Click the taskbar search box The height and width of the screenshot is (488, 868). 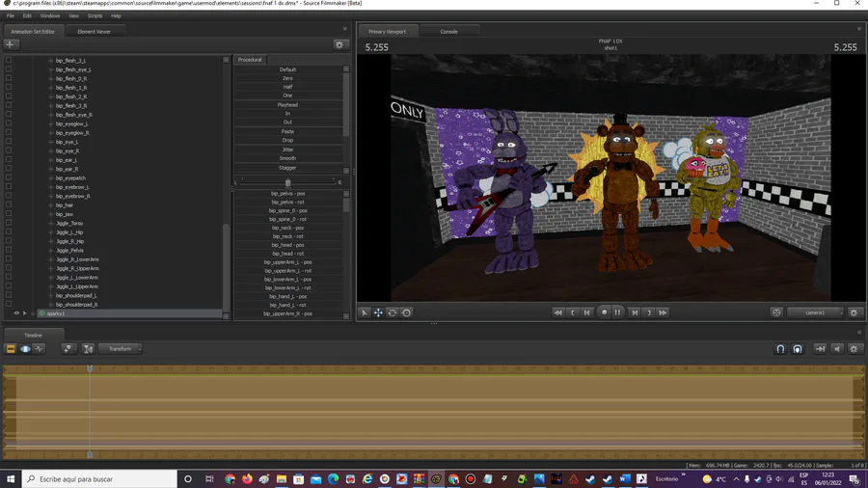(99, 478)
